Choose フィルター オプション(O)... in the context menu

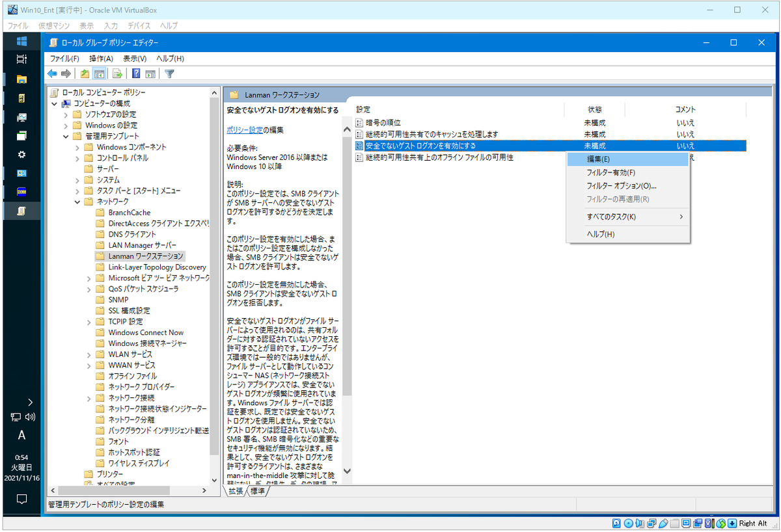pyautogui.click(x=628, y=186)
